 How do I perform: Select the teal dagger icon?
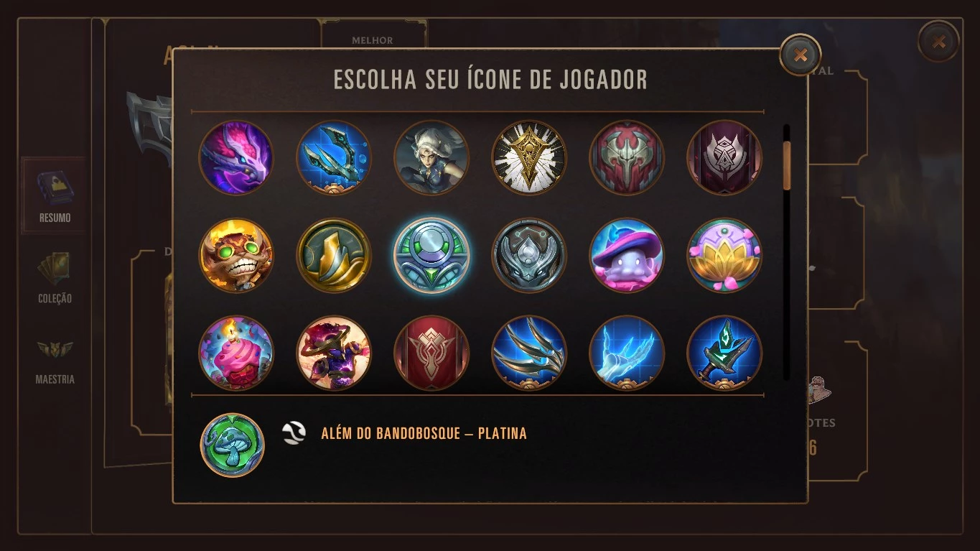click(724, 353)
